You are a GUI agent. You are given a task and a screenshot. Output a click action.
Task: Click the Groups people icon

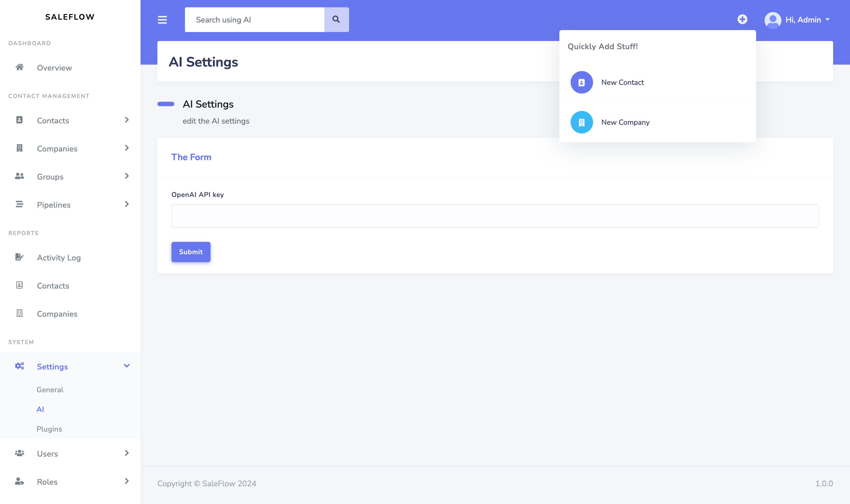point(19,176)
